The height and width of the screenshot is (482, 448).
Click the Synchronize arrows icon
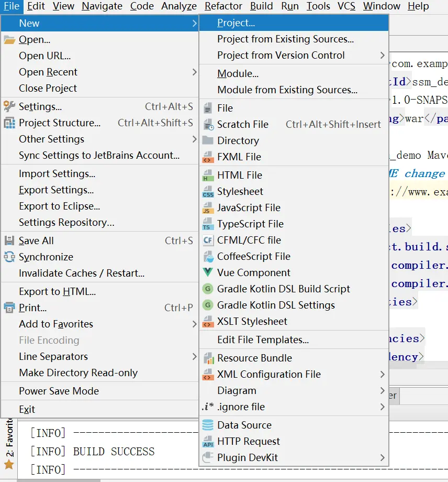[x=9, y=257]
